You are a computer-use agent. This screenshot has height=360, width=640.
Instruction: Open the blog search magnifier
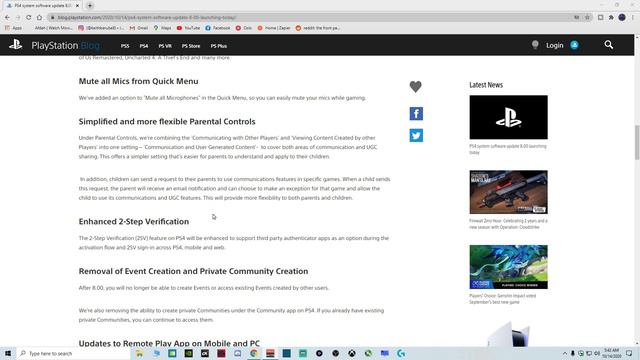[609, 45]
